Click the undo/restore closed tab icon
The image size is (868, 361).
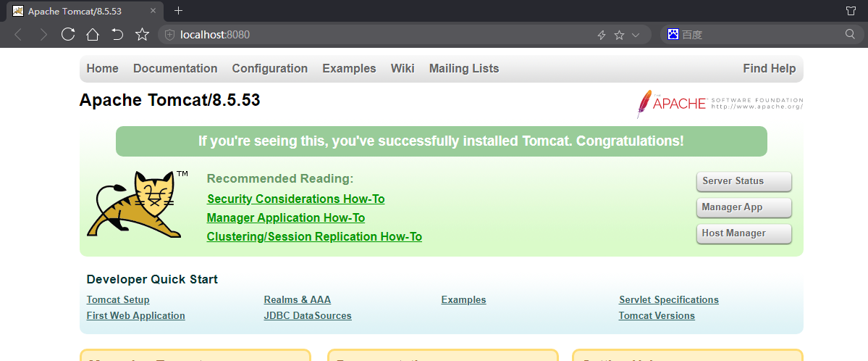[117, 35]
